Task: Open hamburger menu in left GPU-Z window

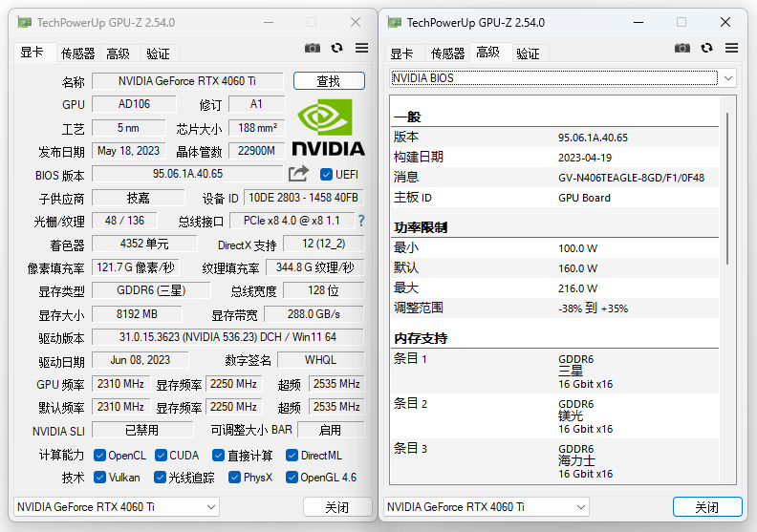Action: coord(361,48)
